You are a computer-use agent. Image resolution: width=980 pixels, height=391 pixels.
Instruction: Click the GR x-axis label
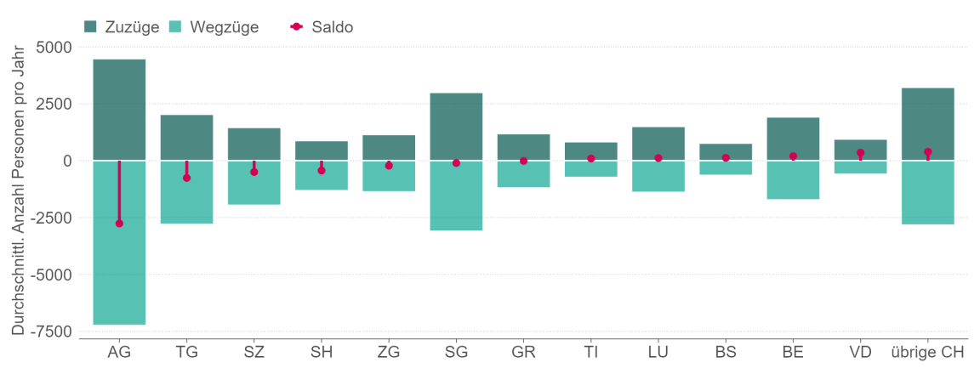pos(523,352)
